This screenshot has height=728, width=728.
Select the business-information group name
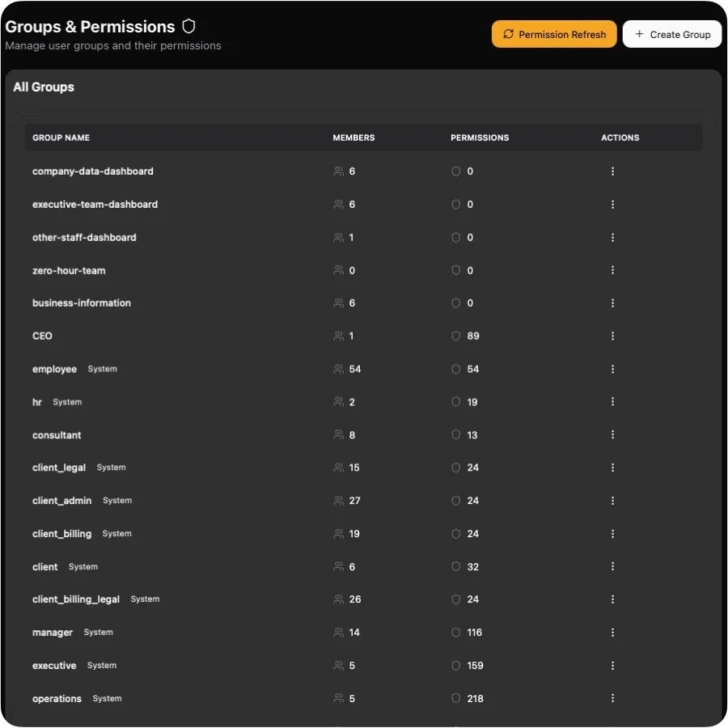point(82,303)
